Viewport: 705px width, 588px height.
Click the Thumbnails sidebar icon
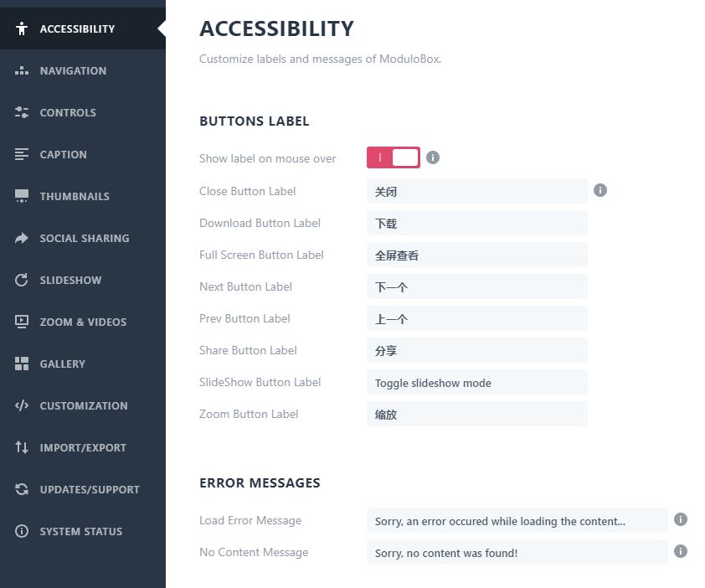22,197
